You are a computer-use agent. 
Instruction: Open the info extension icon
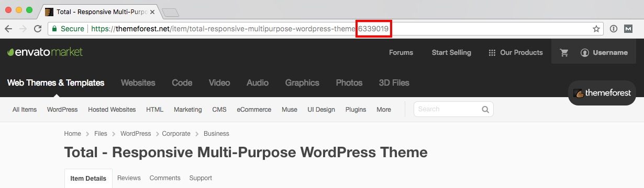[614, 29]
